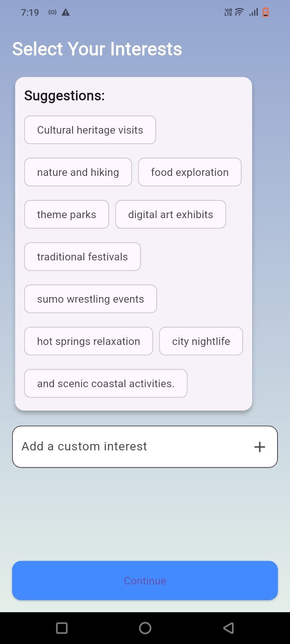Tap the cellular signal strength icon
Image resolution: width=290 pixels, height=644 pixels.
[253, 12]
